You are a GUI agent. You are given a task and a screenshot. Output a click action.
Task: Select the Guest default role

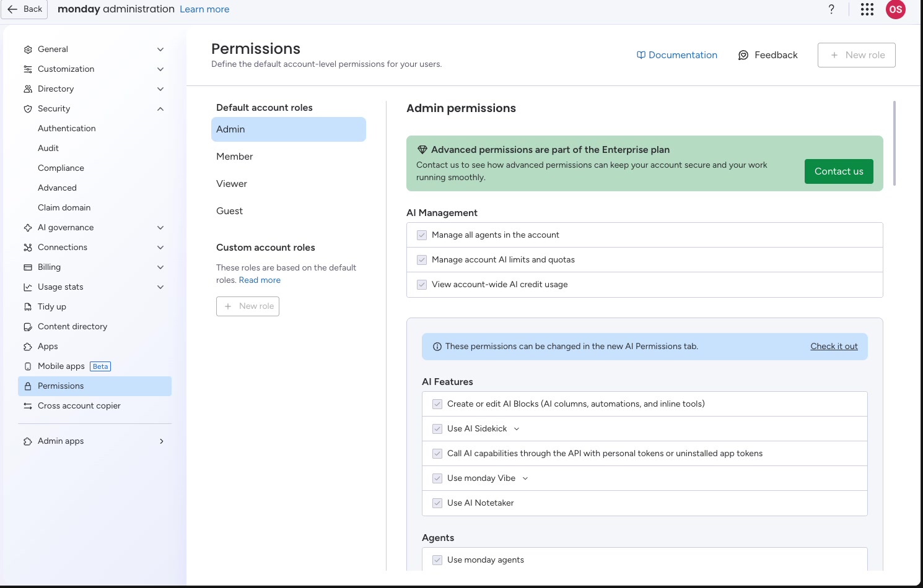tap(289, 211)
